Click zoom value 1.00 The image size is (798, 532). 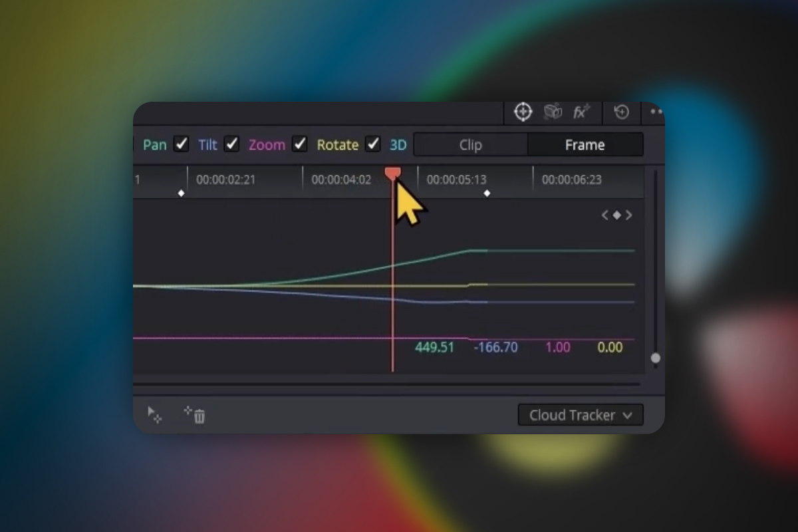[x=558, y=347]
